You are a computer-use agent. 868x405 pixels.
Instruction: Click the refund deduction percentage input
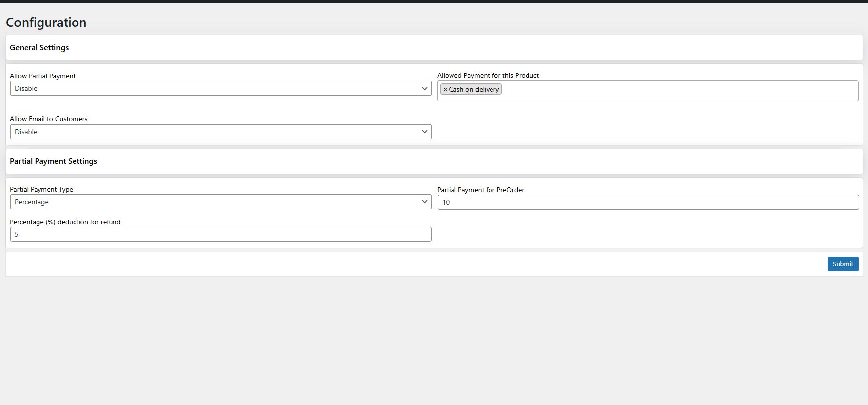coord(221,234)
